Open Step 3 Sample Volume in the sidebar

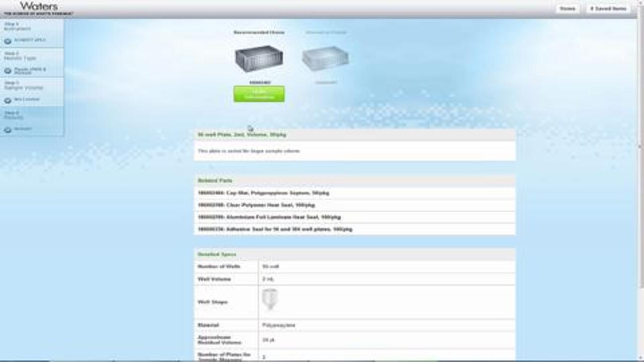click(23, 85)
